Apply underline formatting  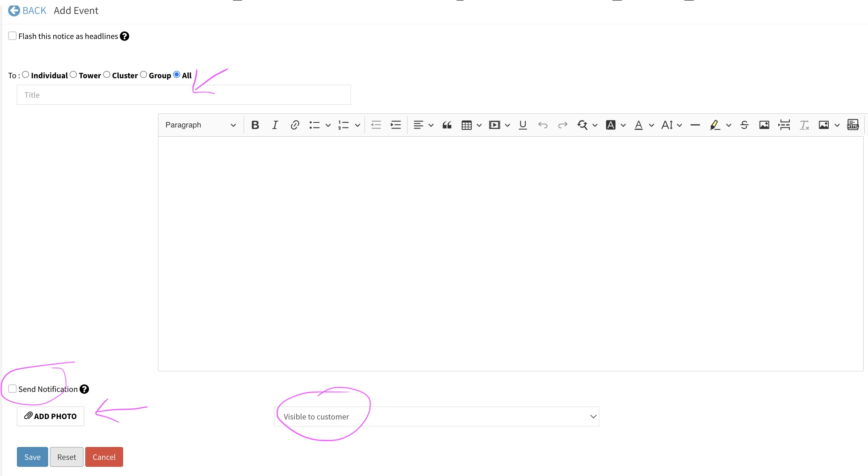(523, 125)
